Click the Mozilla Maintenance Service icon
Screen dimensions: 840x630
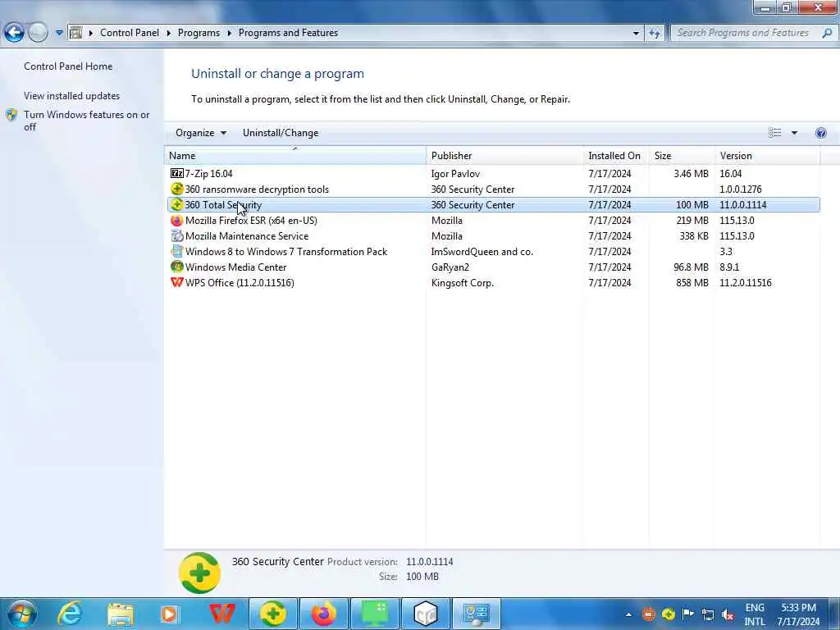point(177,235)
